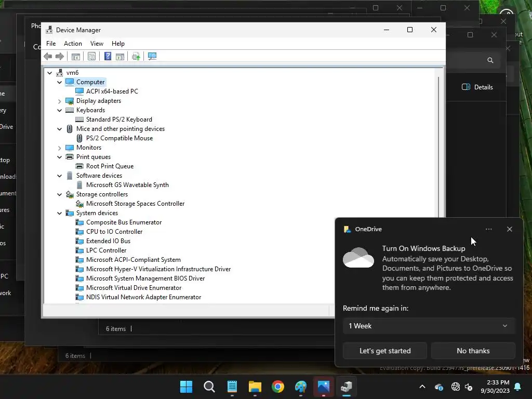Screen dimensions: 532x399
Task: Open Properties from the Device Manager toolbar
Action: (x=91, y=56)
